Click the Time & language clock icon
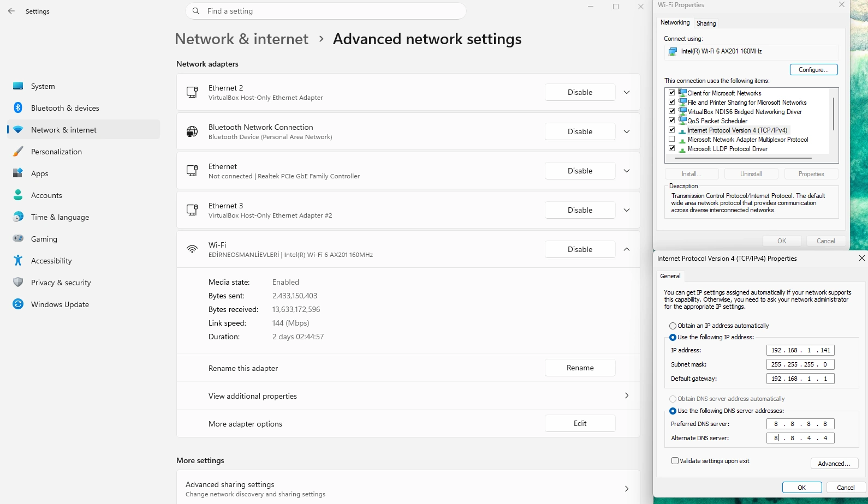868x504 pixels. (x=18, y=217)
